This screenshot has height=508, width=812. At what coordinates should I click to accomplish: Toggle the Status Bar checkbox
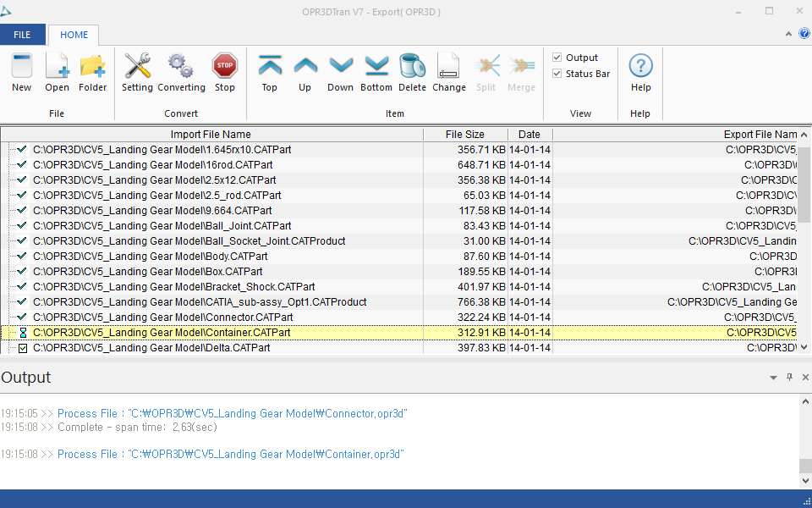point(557,74)
